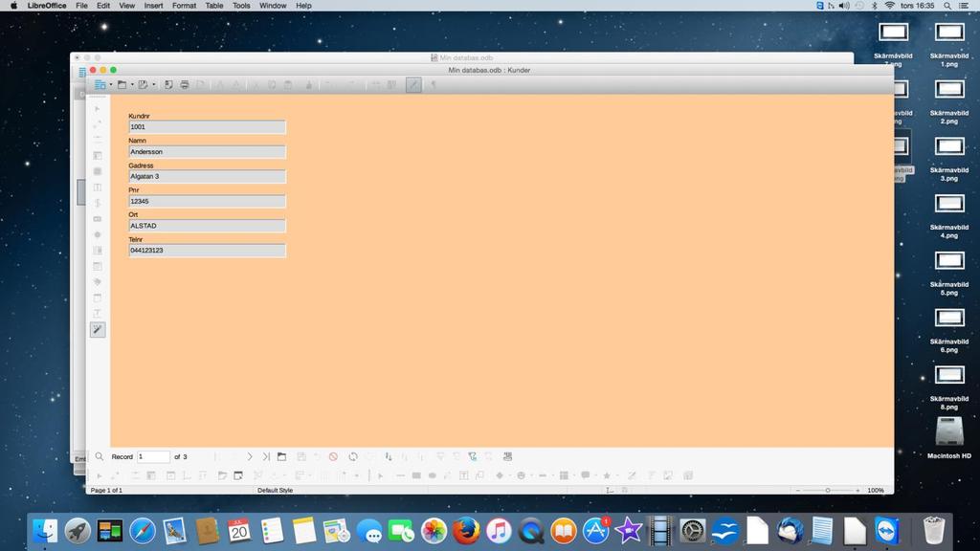Image resolution: width=980 pixels, height=551 pixels.
Task: Click the Spotlight search icon in menu bar
Action: [947, 6]
